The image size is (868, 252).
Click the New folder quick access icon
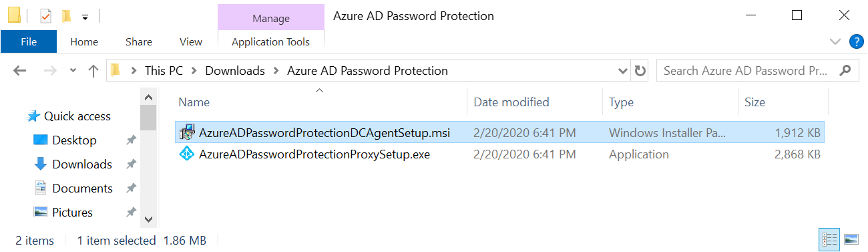coord(66,15)
